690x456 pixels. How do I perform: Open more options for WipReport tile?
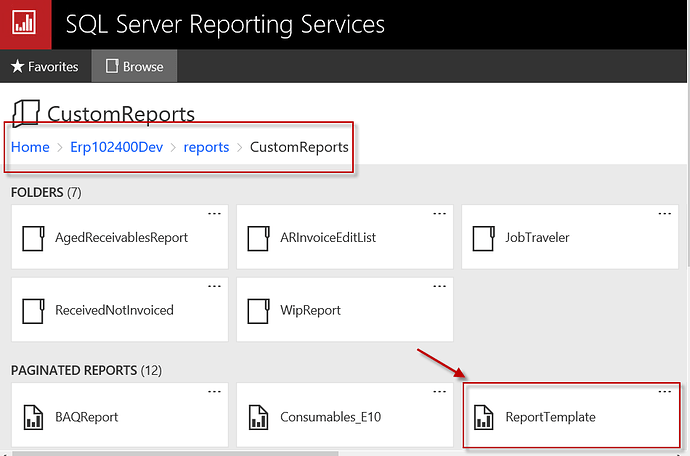(439, 286)
